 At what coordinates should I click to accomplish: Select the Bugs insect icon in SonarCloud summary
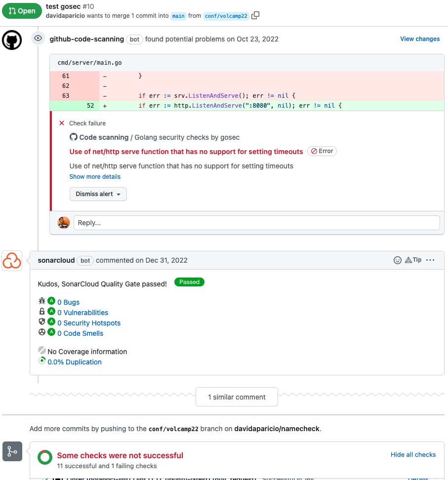click(x=41, y=301)
